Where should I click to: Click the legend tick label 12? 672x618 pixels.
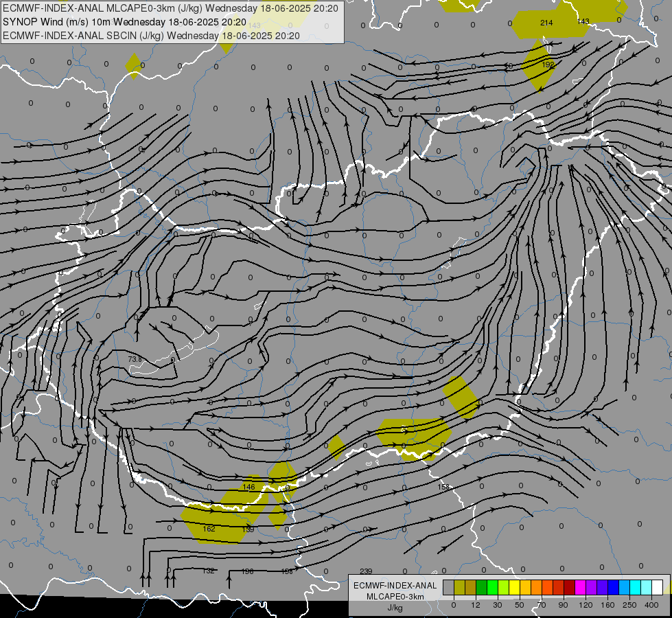pos(475,605)
